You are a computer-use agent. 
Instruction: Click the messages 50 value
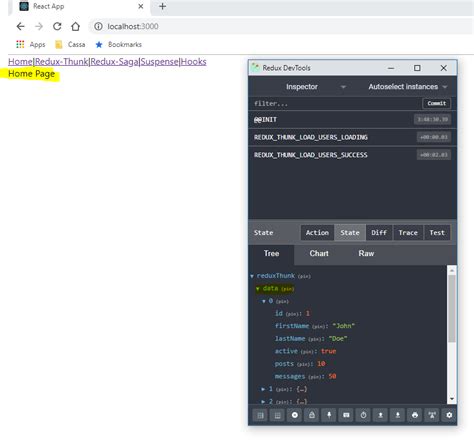[x=332, y=377]
